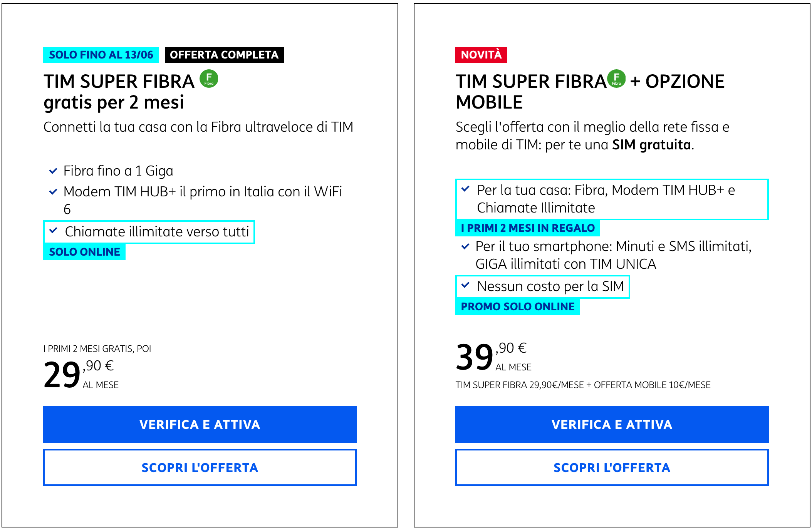
Task: Open SCOPRI L'OFFERTA for Opzione Mobile bundle
Action: point(612,467)
